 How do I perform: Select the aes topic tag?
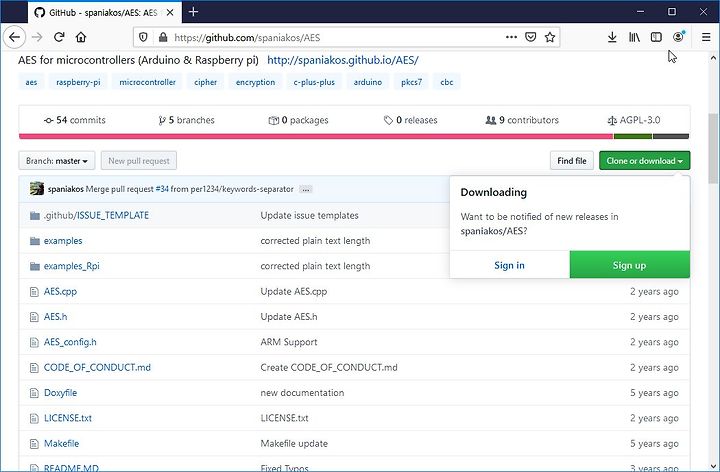click(x=31, y=82)
